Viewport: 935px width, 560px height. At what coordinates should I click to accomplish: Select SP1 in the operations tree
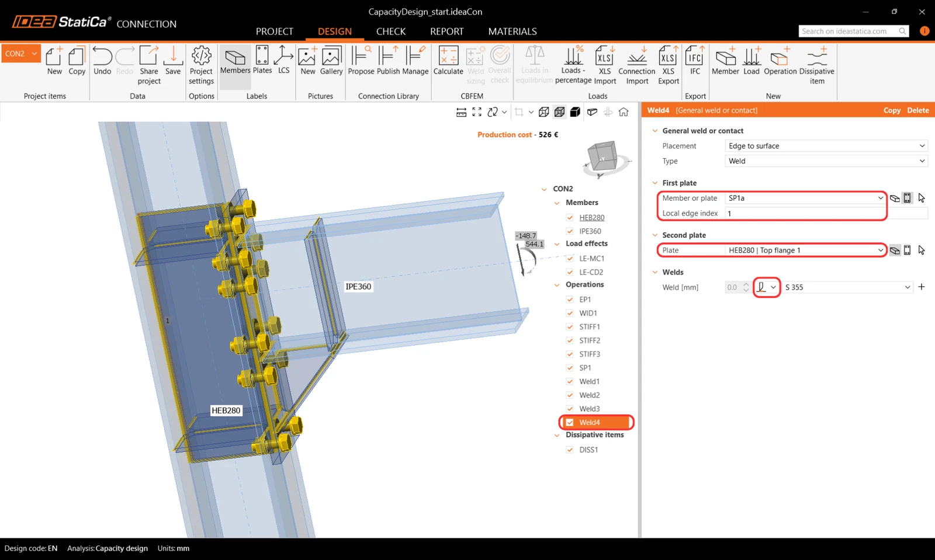(x=585, y=368)
